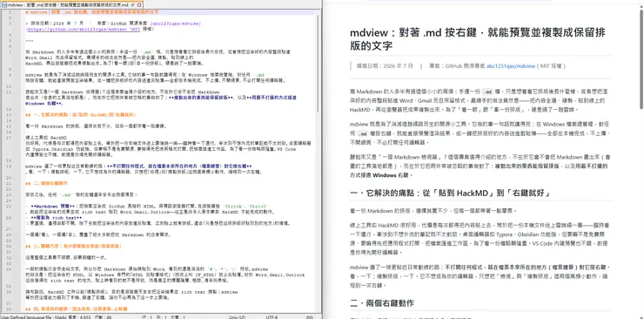Image resolution: width=644 pixels, height=319 pixels.
Task: Click the preview pane vertical scrollbar thumb
Action: point(641,58)
